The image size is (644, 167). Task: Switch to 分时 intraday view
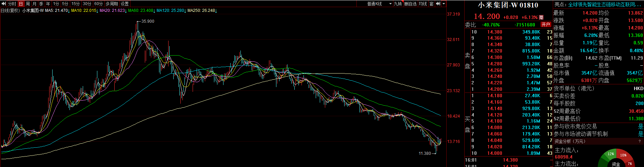click(x=12, y=4)
